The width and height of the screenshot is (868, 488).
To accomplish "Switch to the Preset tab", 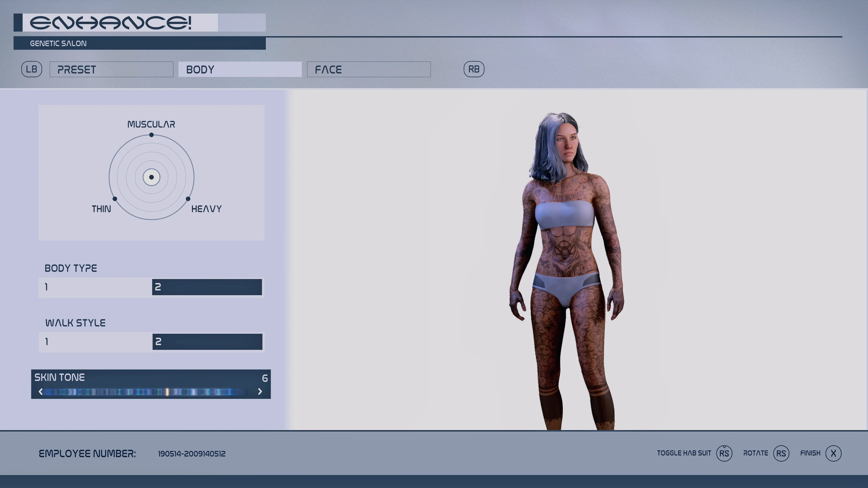I will coord(111,69).
